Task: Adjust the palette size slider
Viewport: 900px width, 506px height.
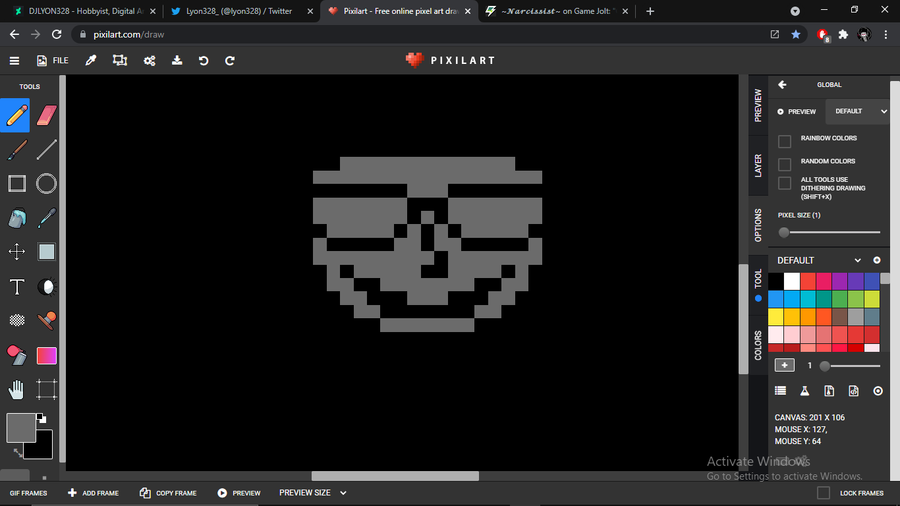Action: (x=852, y=365)
